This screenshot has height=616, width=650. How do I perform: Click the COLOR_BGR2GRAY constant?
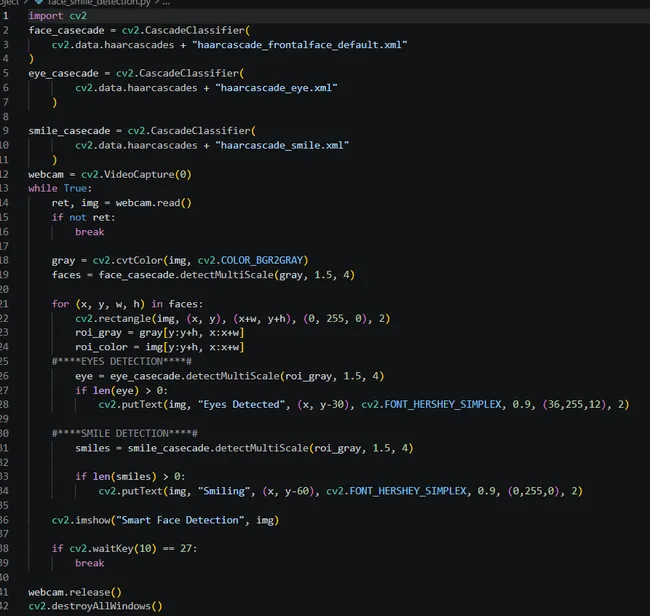coord(262,260)
